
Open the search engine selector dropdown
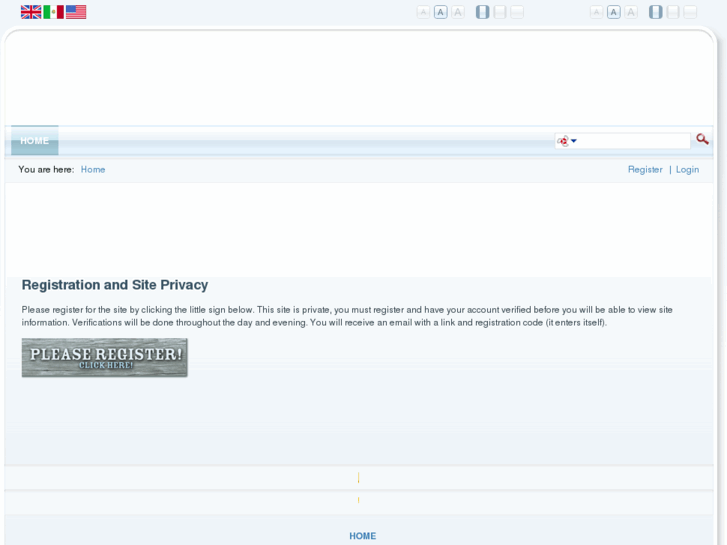pos(567,141)
